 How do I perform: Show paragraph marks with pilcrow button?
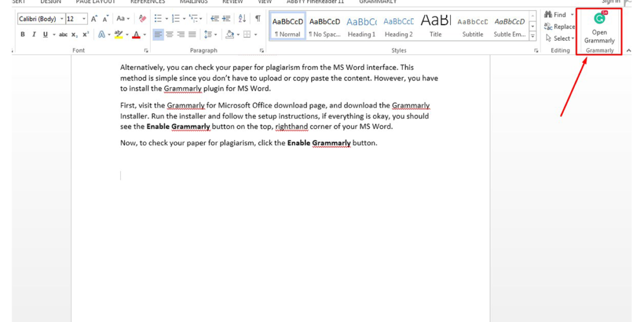pyautogui.click(x=258, y=18)
